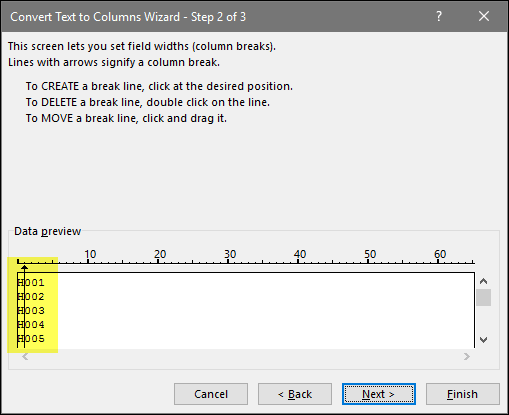Click the Cancel button
The image size is (509, 415).
211,394
